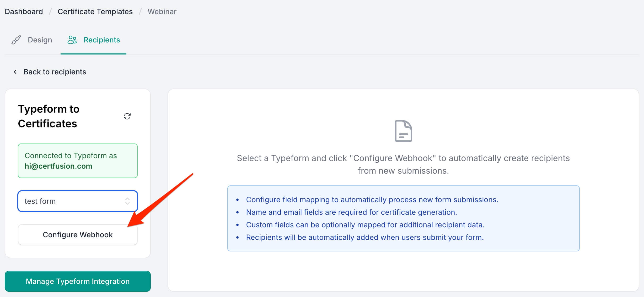The image size is (644, 297).
Task: Click the hi@certfusion.com email text
Action: [58, 166]
